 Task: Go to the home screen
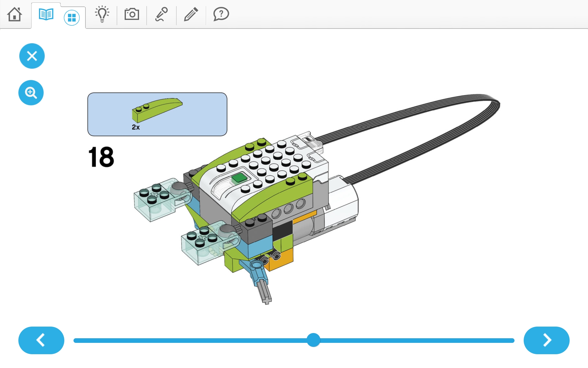pyautogui.click(x=14, y=14)
